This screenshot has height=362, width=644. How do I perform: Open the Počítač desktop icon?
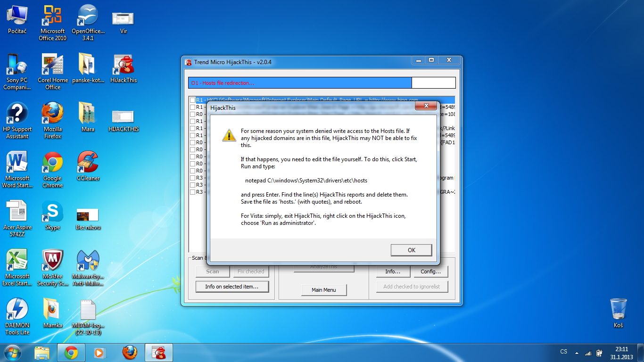point(17,19)
